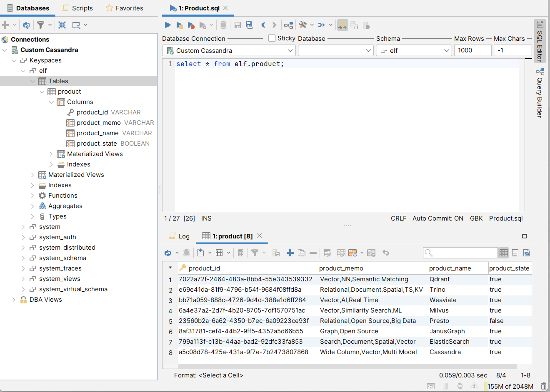Select the product_memo column in the tree
Viewport: 550px width, 392px height.
[x=98, y=123]
